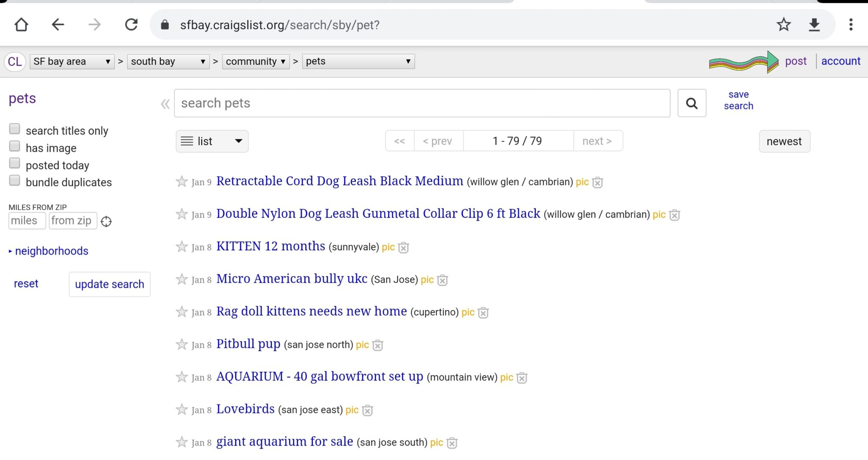The width and height of the screenshot is (868, 460).
Task: Hide the Lovebirds posting
Action: pyautogui.click(x=367, y=410)
